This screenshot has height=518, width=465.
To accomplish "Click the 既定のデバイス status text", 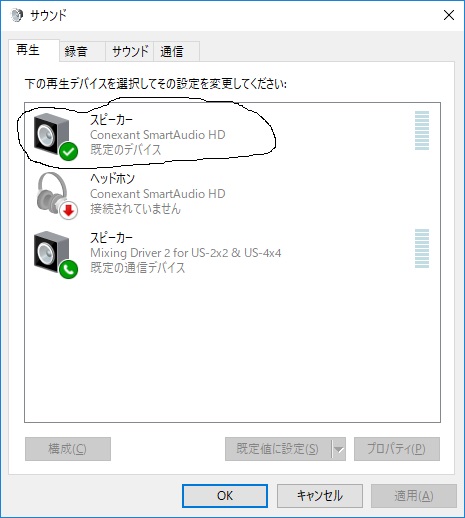I will click(x=126, y=150).
